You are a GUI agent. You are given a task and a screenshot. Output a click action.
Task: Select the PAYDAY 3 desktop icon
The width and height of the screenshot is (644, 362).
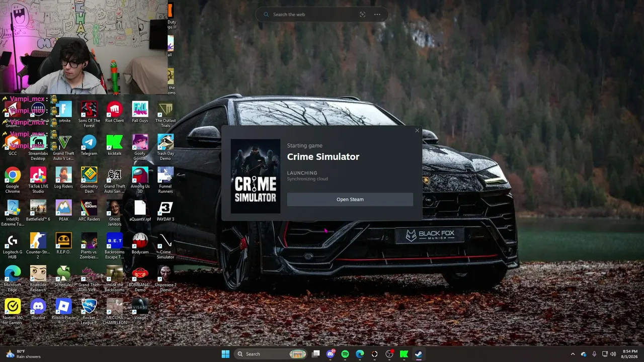(x=166, y=211)
